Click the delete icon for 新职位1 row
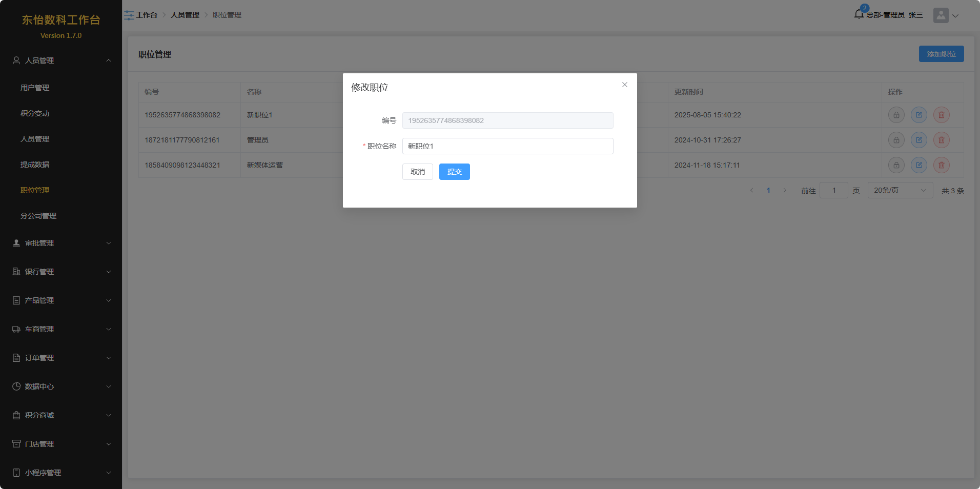Viewport: 980px width, 489px height. [941, 115]
